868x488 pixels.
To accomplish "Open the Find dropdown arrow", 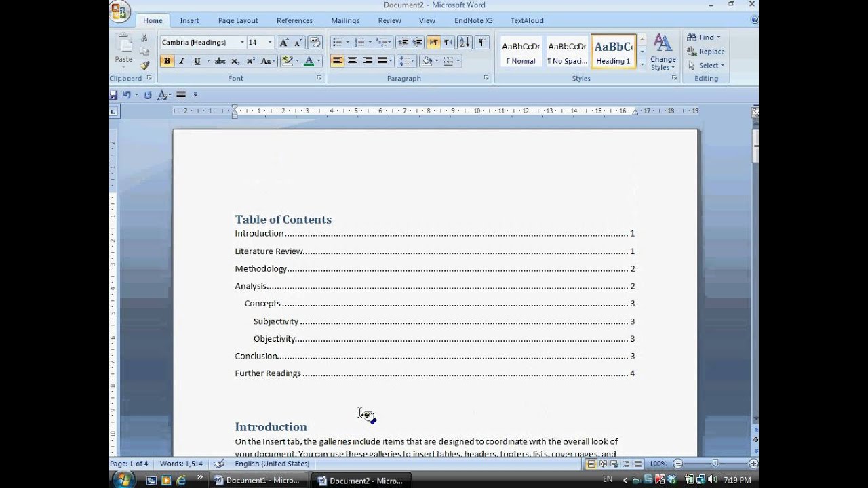I will (718, 37).
